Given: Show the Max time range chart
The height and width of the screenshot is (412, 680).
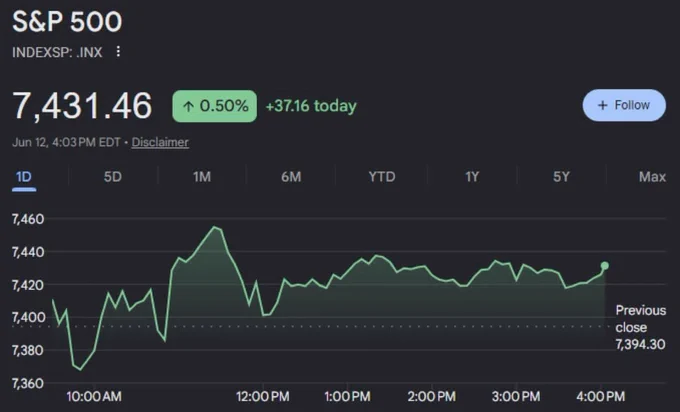Looking at the screenshot, I should pos(652,177).
